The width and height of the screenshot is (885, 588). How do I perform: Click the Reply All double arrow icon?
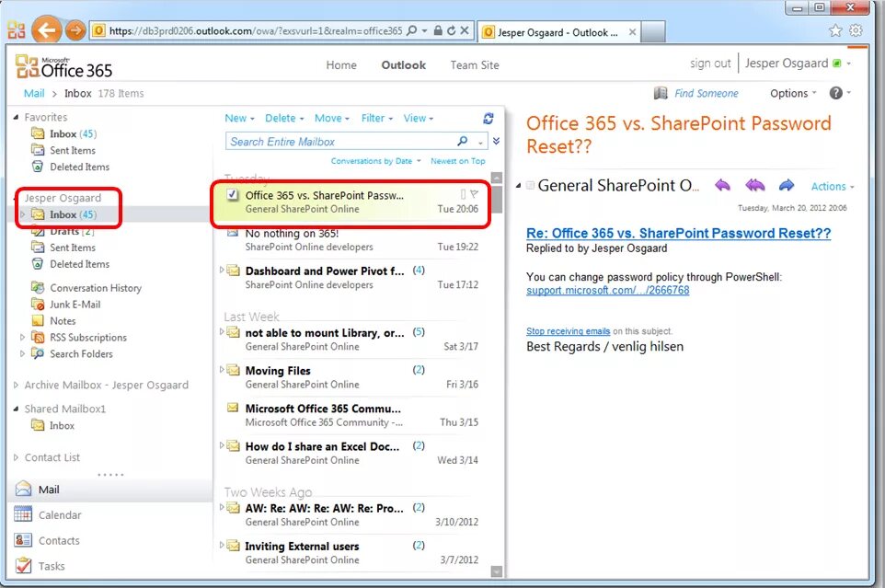coord(754,185)
